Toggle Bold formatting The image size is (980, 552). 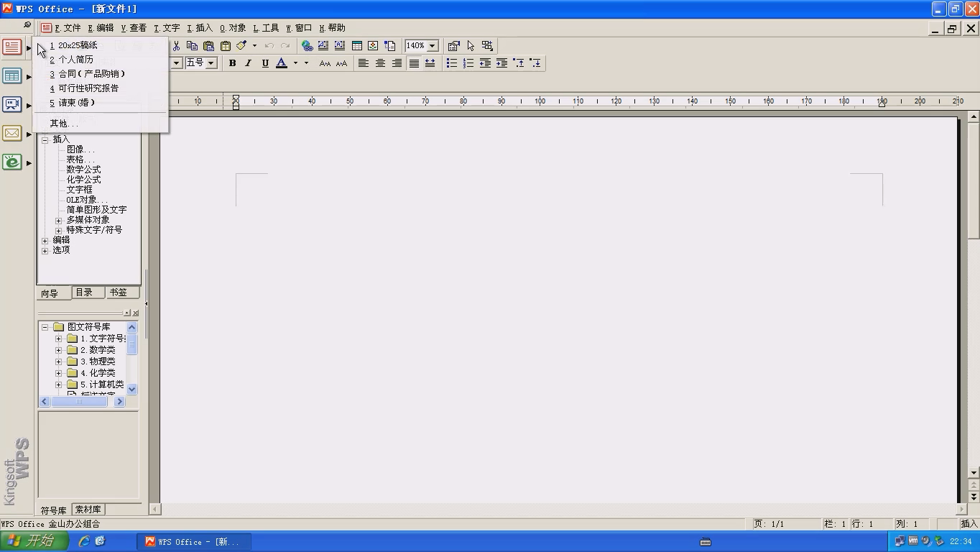pos(232,63)
